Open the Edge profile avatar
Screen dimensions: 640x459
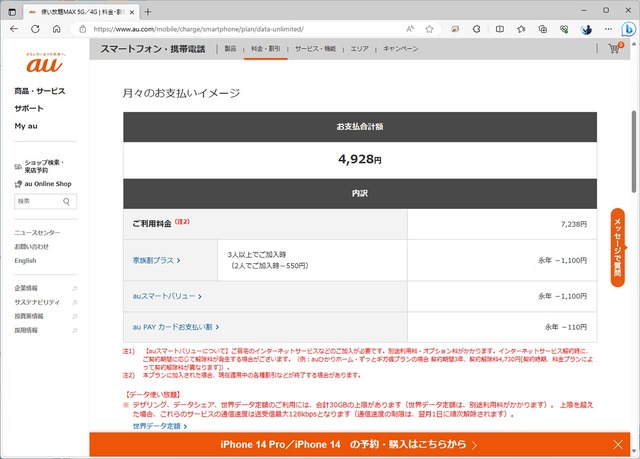tap(586, 29)
